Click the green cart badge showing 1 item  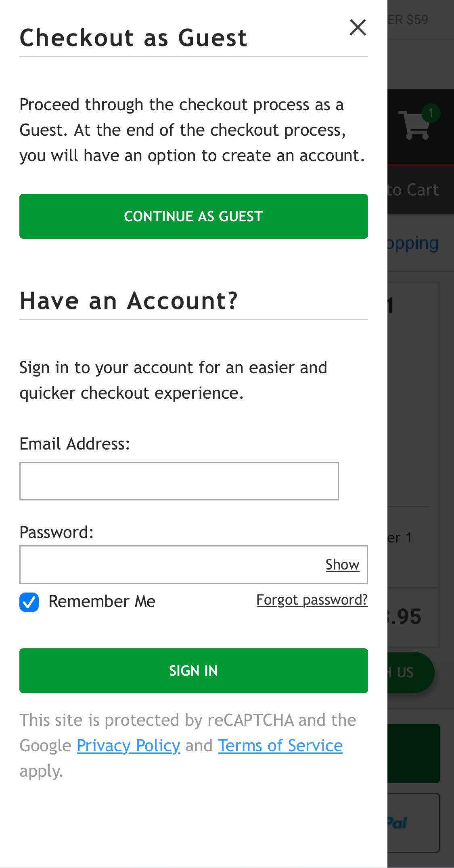tap(430, 114)
